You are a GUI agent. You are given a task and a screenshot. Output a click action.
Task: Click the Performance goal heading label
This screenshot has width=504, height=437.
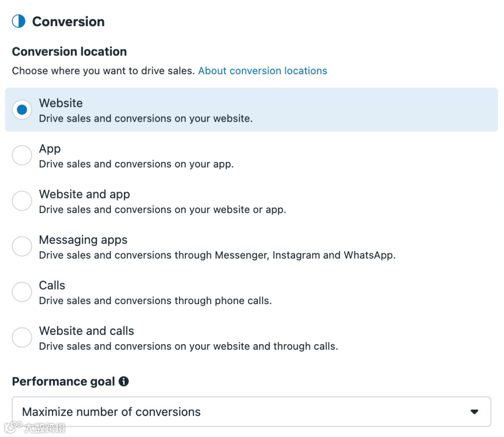tap(63, 382)
